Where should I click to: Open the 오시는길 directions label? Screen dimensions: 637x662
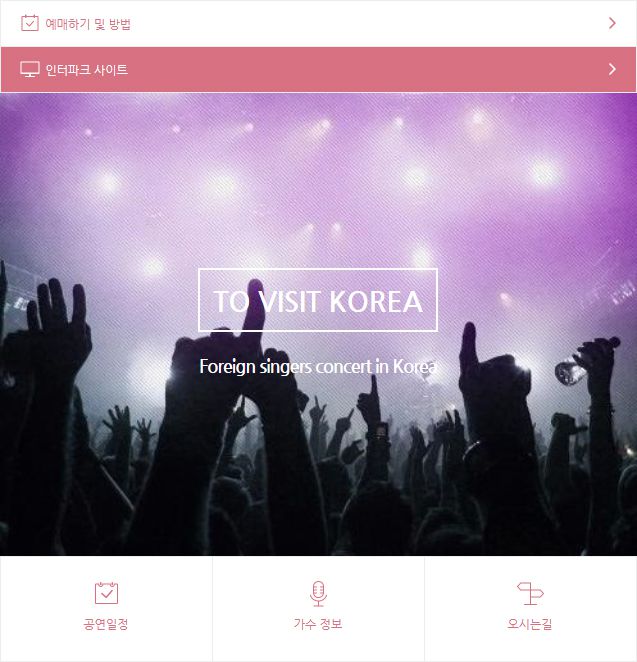[530, 624]
